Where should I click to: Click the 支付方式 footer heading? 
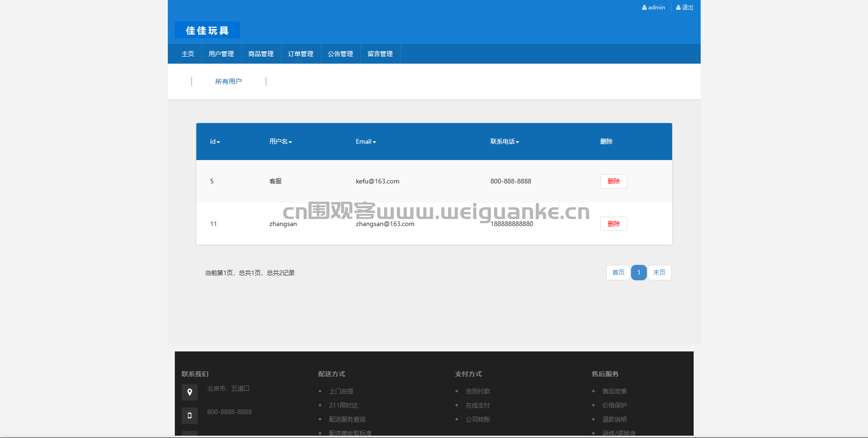point(468,374)
